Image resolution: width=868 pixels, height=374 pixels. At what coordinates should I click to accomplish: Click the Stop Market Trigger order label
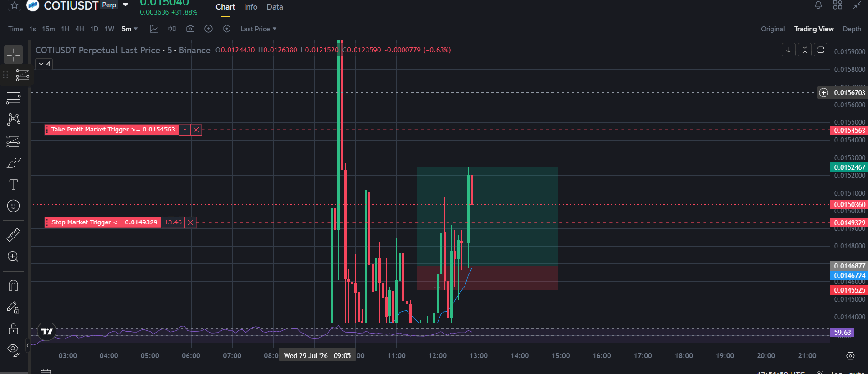click(x=103, y=222)
